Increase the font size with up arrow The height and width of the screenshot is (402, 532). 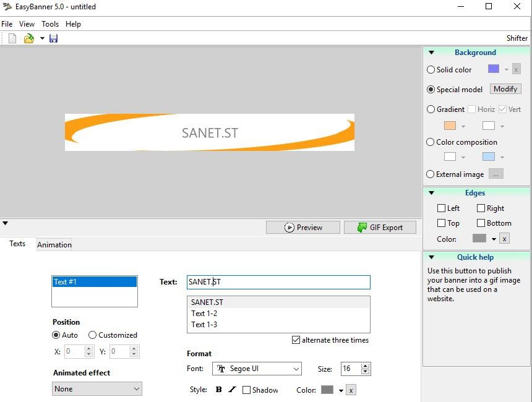tap(365, 366)
